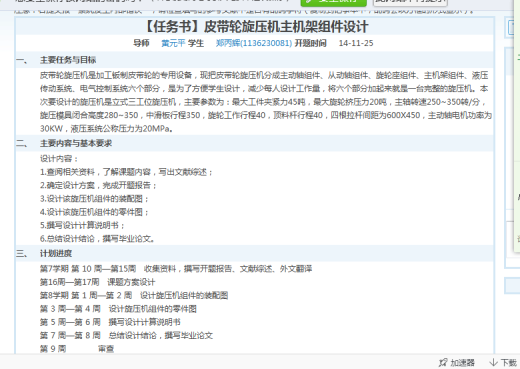The height and width of the screenshot is (369, 520).
Task: Open student 郑丙辉(1136230081) link
Action: [x=254, y=43]
